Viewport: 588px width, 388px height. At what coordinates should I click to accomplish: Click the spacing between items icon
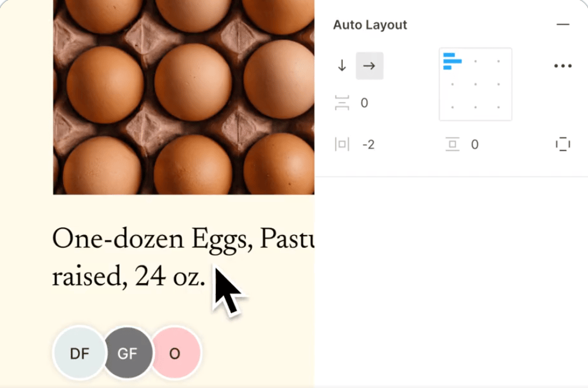(x=342, y=103)
